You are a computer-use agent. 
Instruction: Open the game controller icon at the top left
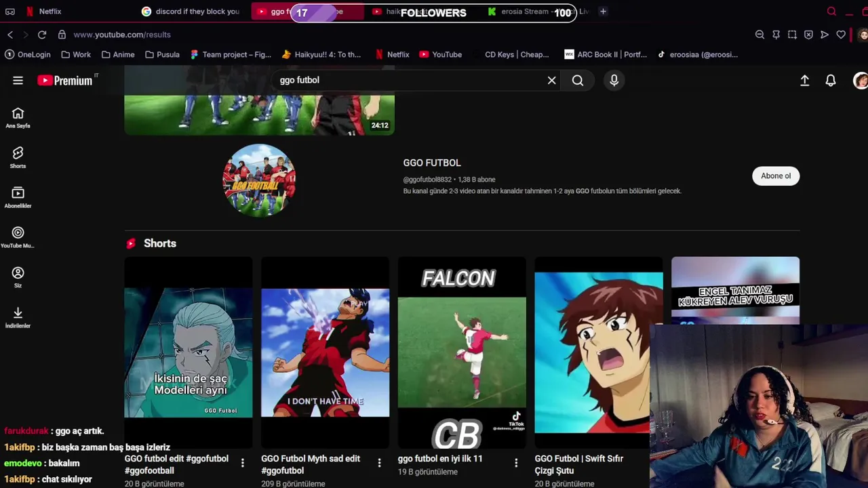point(9,12)
